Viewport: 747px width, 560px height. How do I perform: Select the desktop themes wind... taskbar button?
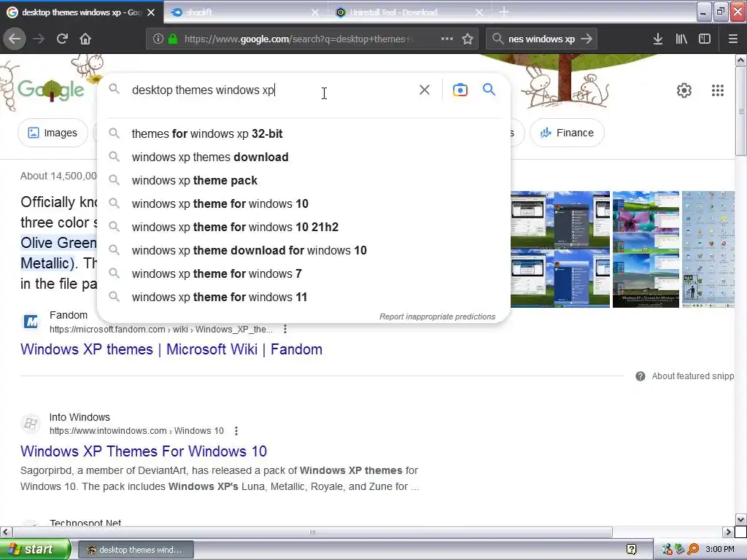136,550
